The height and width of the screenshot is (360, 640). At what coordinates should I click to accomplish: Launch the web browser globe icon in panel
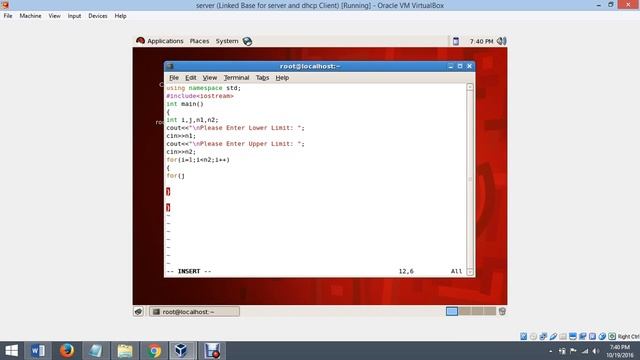pos(247,41)
